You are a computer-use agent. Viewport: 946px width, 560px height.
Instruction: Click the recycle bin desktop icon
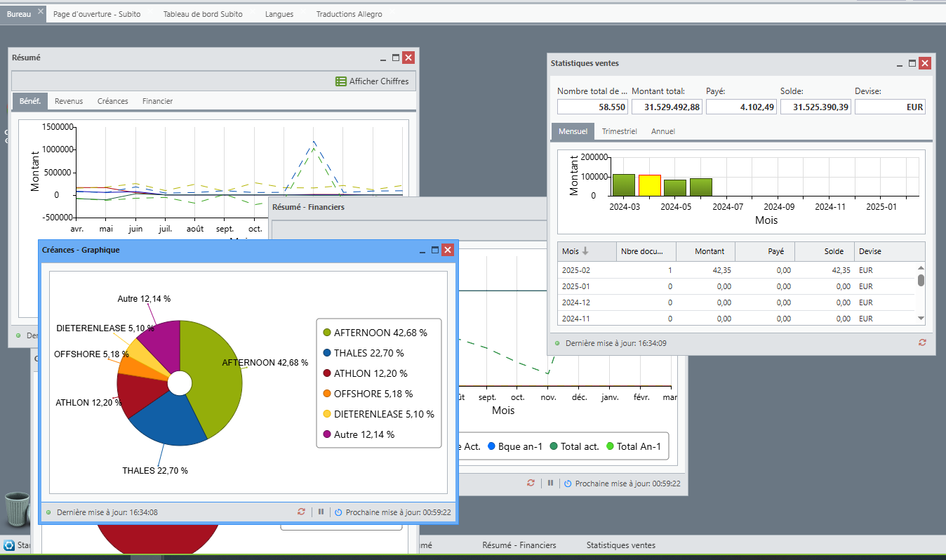pyautogui.click(x=18, y=509)
